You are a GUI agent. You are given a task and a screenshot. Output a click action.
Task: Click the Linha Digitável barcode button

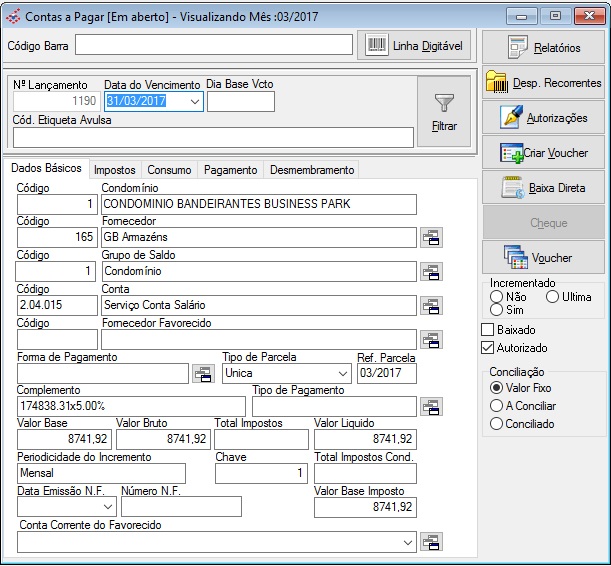click(x=414, y=46)
